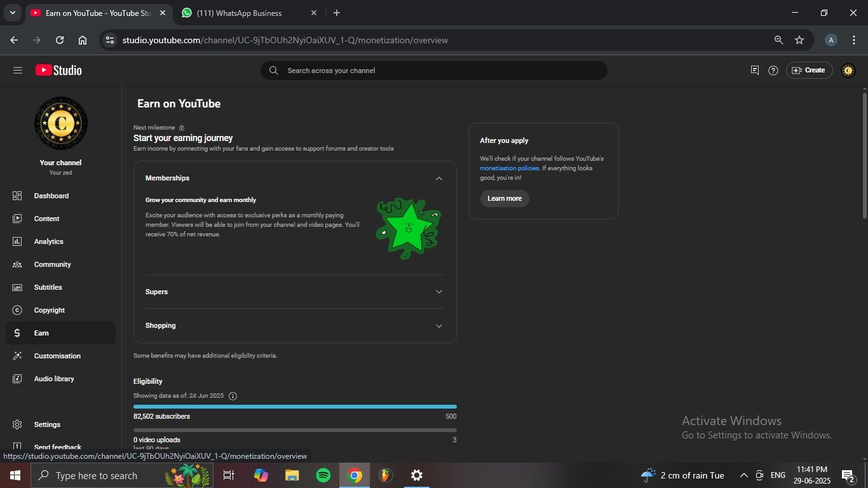Image resolution: width=868 pixels, height=488 pixels.
Task: Click the page vertical scrollbar
Action: pos(864,156)
